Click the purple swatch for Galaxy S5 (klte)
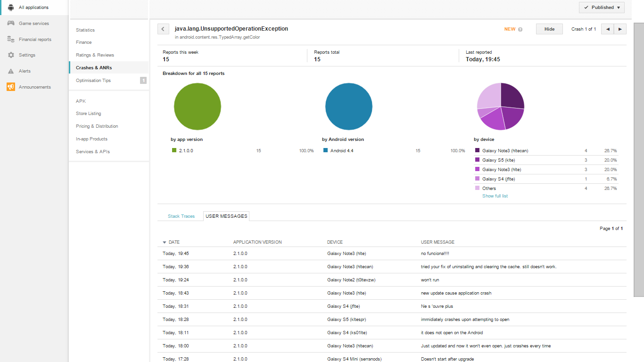The height and width of the screenshot is (362, 644). click(478, 160)
